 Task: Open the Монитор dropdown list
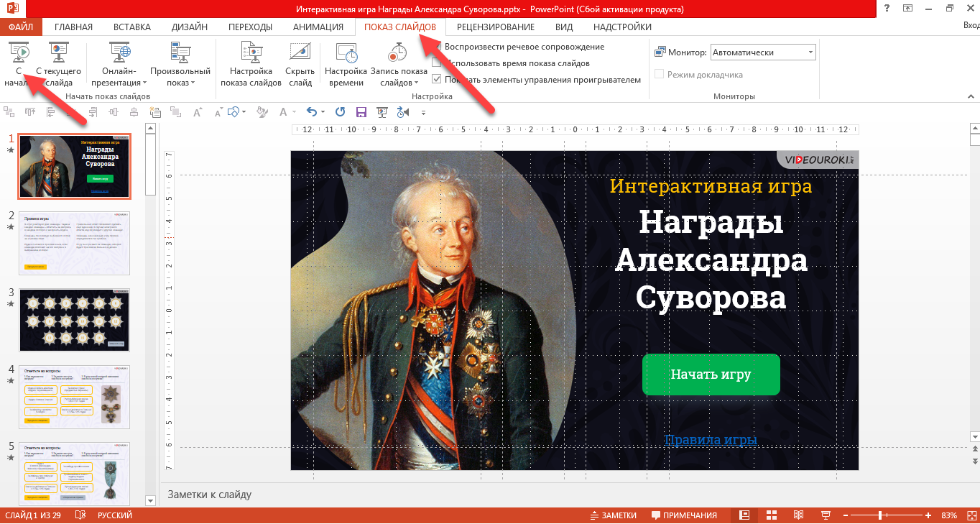coord(763,52)
